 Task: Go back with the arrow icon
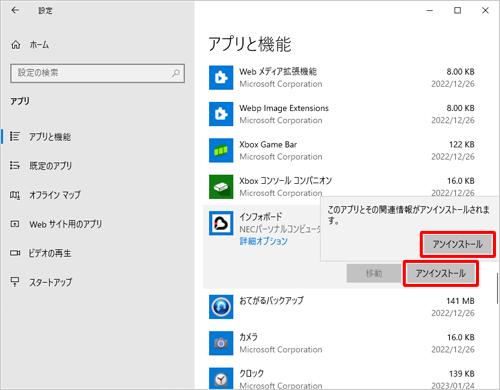(x=15, y=10)
